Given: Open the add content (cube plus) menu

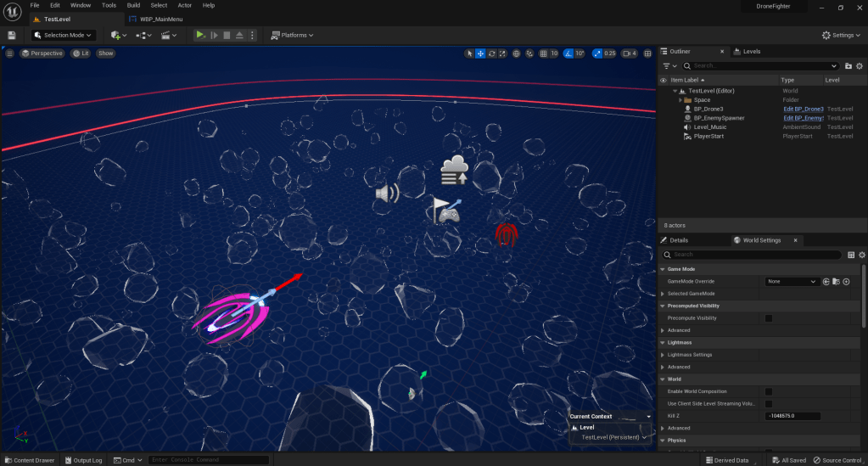Looking at the screenshot, I should coord(119,35).
